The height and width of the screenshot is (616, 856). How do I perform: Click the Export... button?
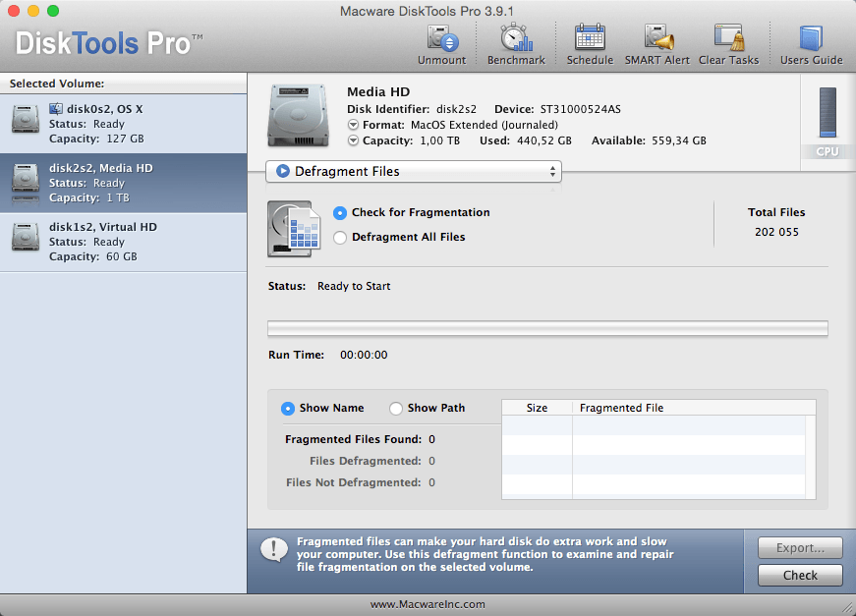click(x=800, y=548)
